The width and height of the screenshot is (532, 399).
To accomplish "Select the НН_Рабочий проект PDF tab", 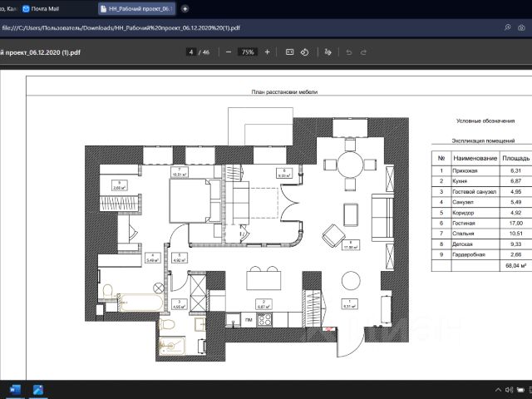I will 137,9.
